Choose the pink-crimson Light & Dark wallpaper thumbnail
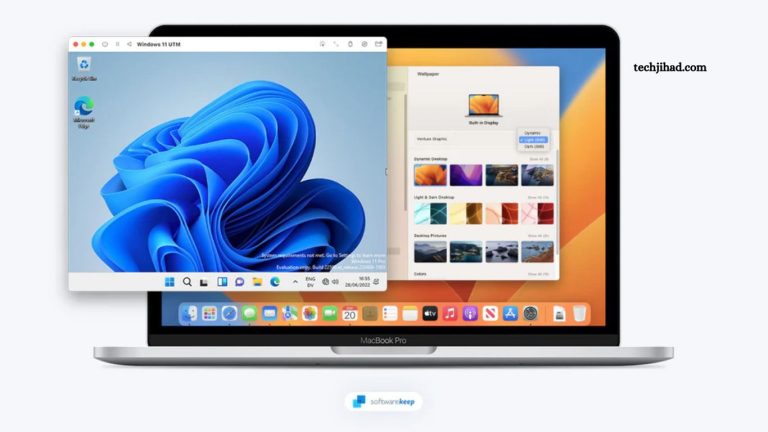Image resolution: width=768 pixels, height=432 pixels. 537,214
